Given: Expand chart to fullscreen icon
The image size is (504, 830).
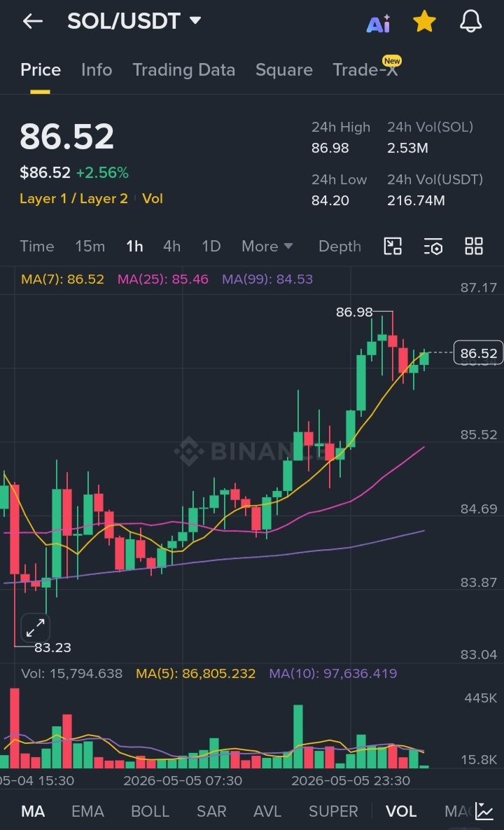Looking at the screenshot, I should [x=36, y=628].
